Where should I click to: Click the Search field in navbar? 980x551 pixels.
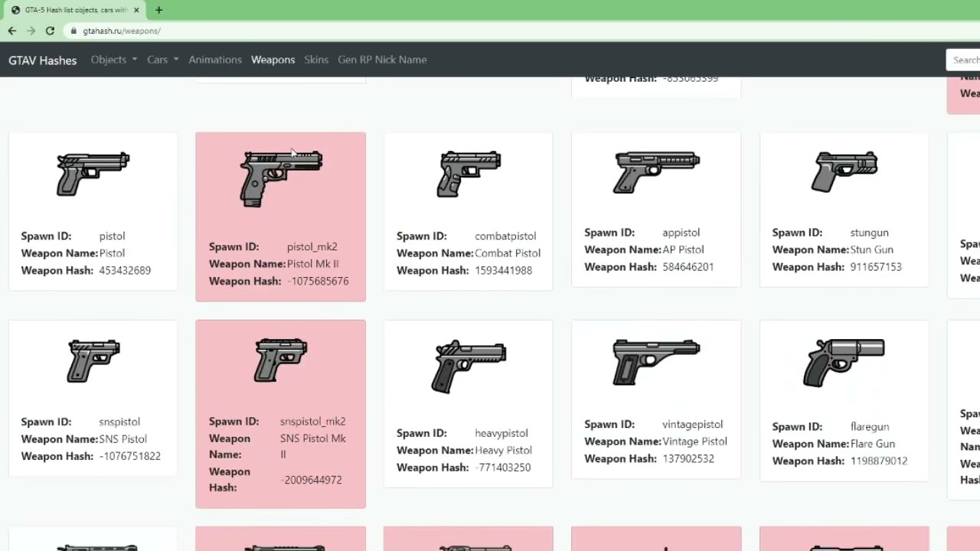point(963,60)
